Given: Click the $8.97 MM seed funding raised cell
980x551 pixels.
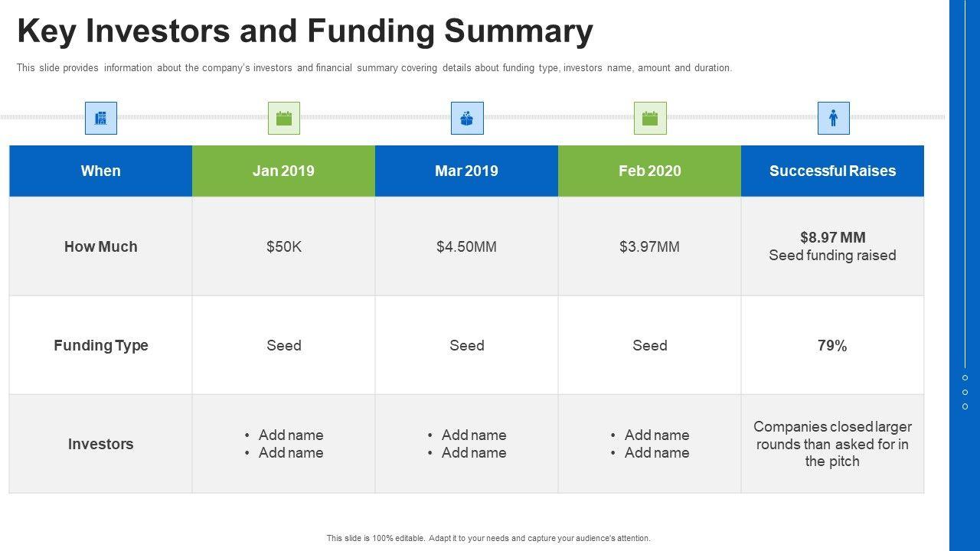Looking at the screenshot, I should [832, 246].
